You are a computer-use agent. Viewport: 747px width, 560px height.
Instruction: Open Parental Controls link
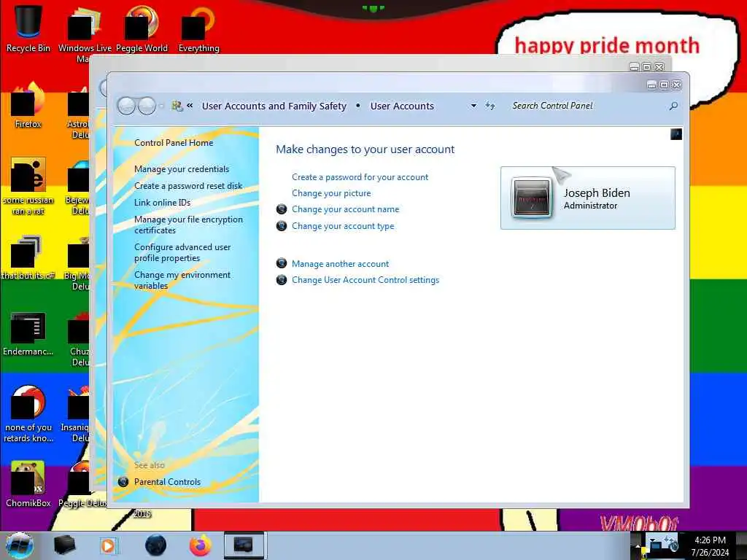(167, 482)
